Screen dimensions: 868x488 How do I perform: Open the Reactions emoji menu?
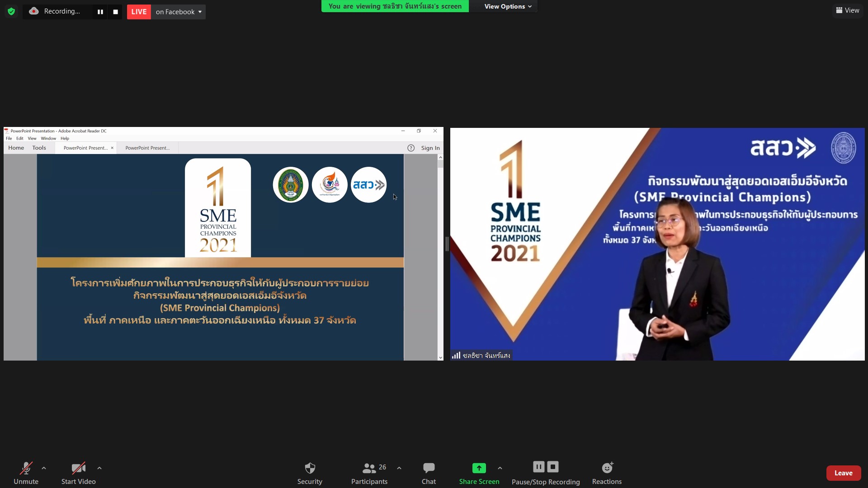(607, 473)
